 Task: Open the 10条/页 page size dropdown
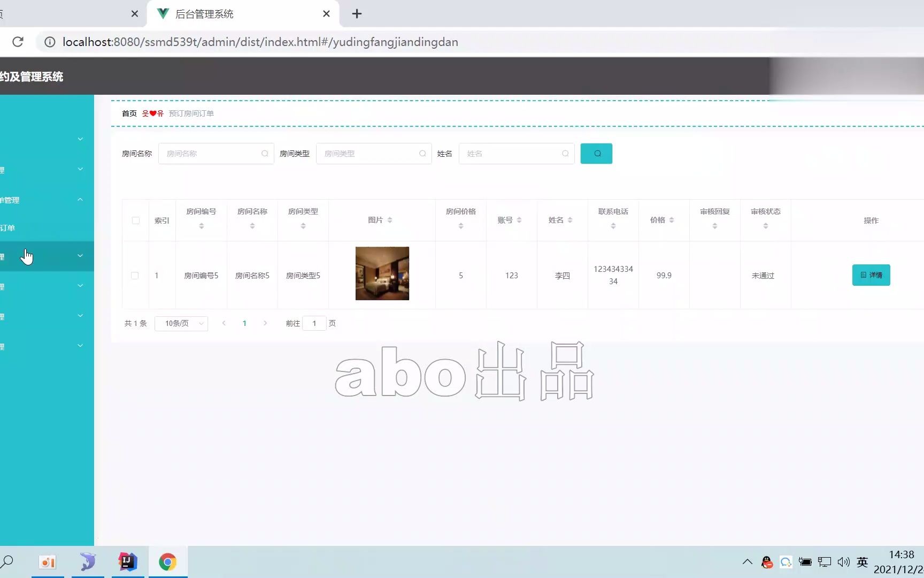coord(181,323)
